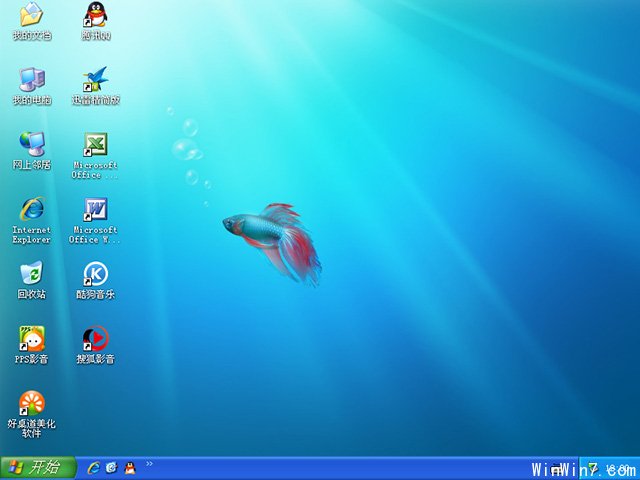This screenshot has height=480, width=640.
Task: Launch 酷狗音乐 music player shortcut
Action: [96, 273]
